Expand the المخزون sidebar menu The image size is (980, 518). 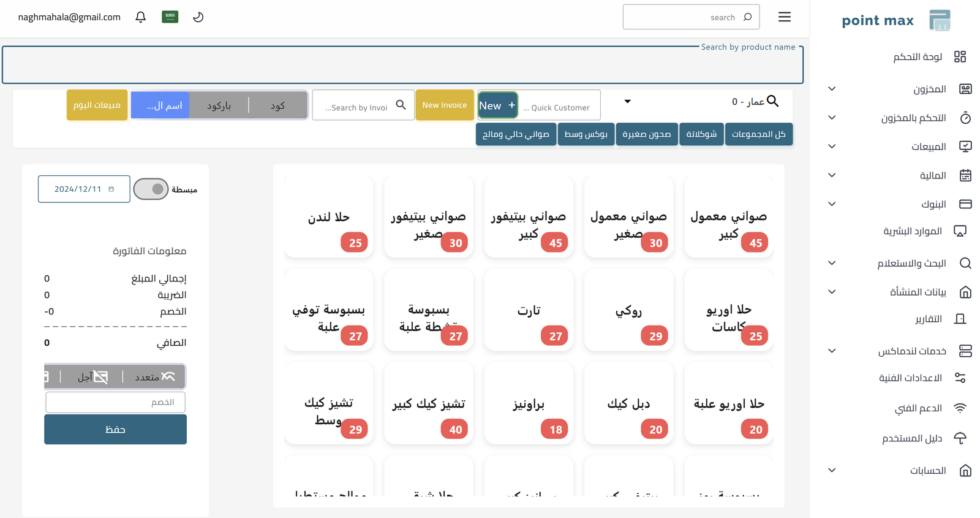pyautogui.click(x=832, y=89)
